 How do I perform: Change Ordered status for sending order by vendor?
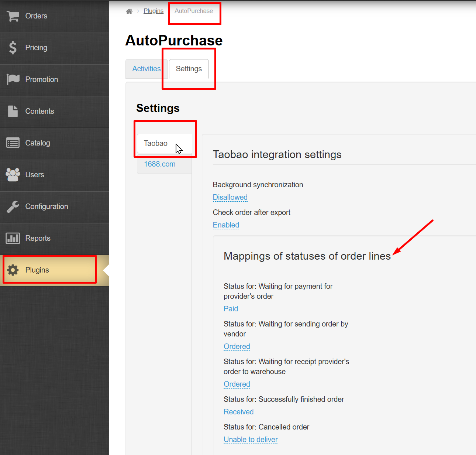pyautogui.click(x=237, y=346)
